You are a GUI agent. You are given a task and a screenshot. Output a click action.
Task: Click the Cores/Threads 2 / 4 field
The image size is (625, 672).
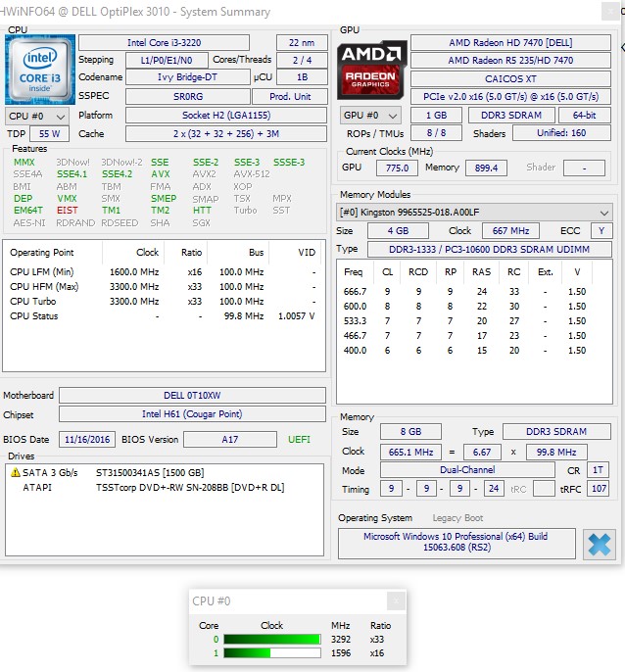pyautogui.click(x=302, y=60)
